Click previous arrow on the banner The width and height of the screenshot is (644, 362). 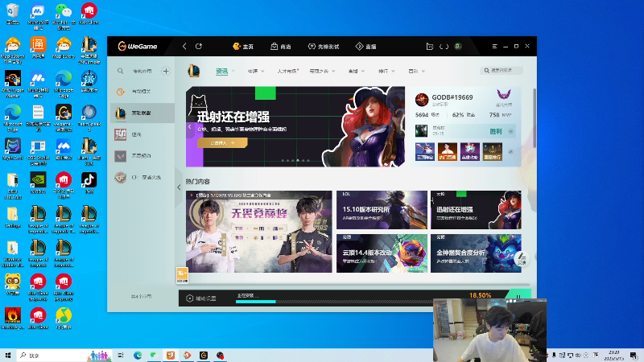tap(190, 127)
